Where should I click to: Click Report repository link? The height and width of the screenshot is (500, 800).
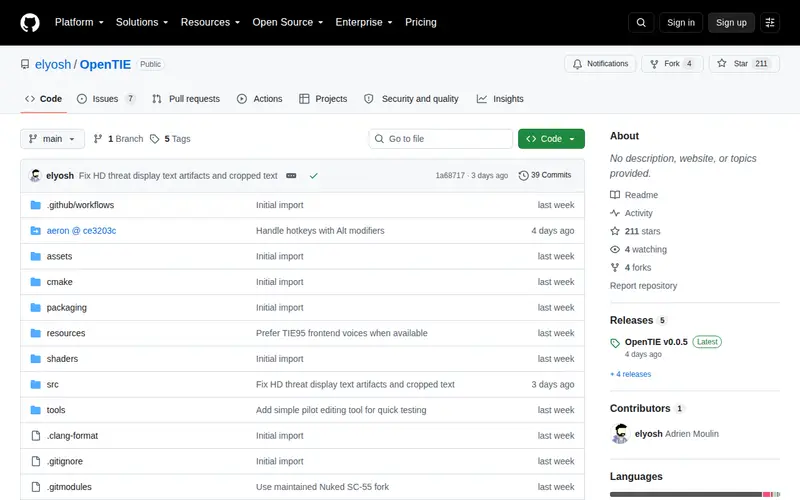(x=643, y=286)
